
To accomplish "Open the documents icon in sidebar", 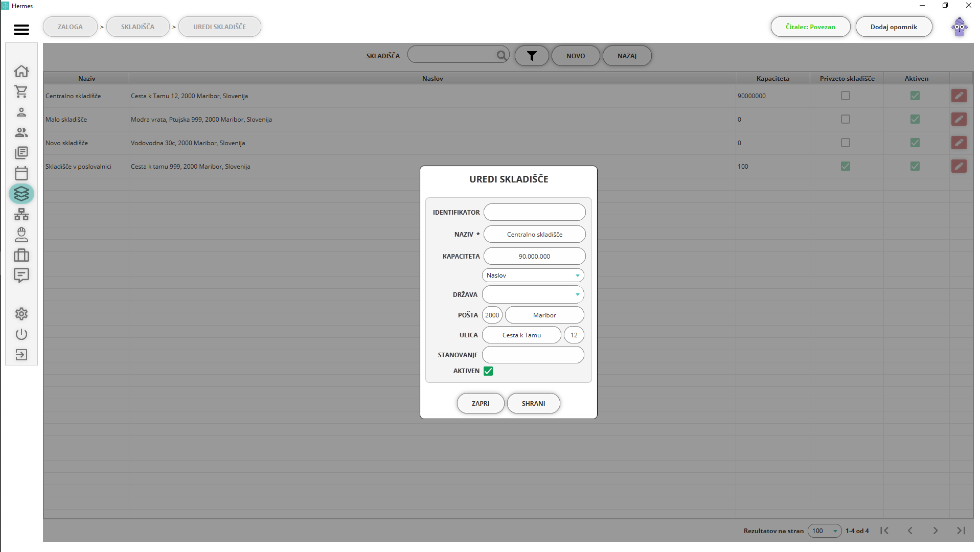I will pyautogui.click(x=21, y=153).
